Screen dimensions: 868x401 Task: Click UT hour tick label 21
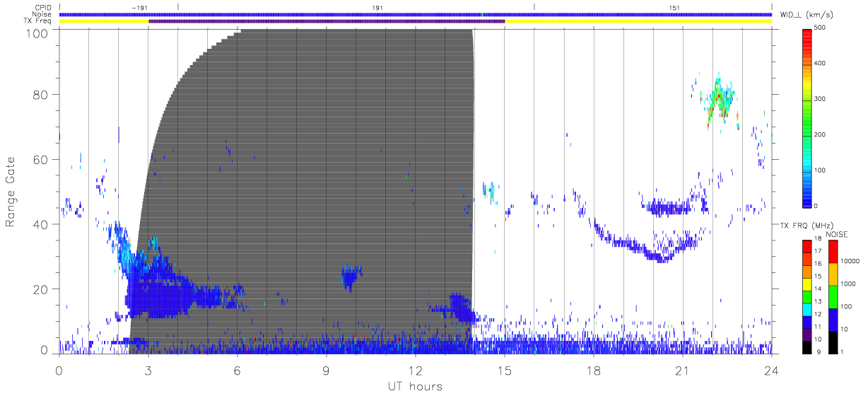pos(683,370)
